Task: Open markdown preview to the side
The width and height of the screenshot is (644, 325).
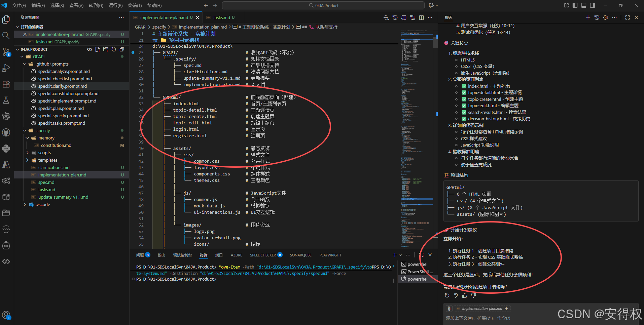Action: click(x=404, y=17)
